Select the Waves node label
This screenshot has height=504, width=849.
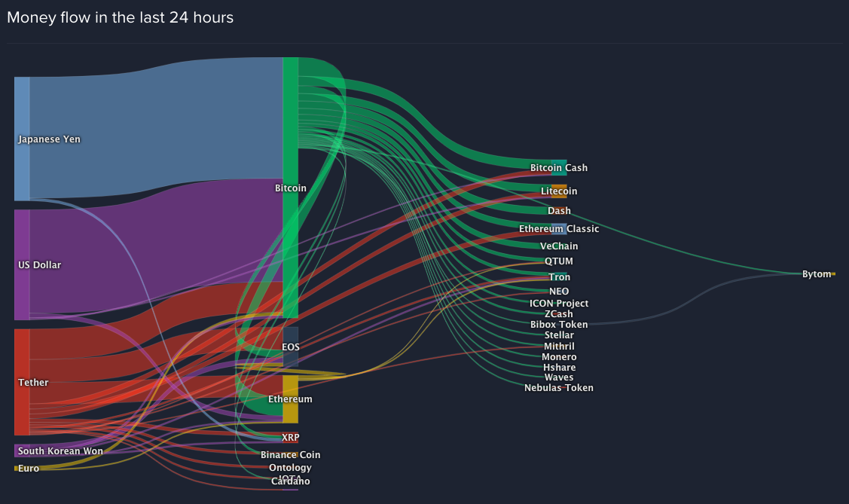[559, 377]
